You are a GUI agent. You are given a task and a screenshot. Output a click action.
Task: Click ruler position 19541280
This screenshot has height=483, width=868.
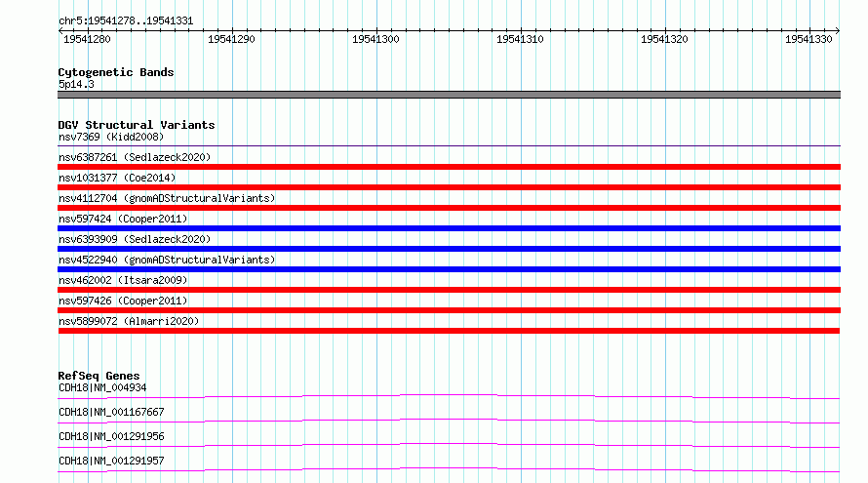pyautogui.click(x=87, y=39)
